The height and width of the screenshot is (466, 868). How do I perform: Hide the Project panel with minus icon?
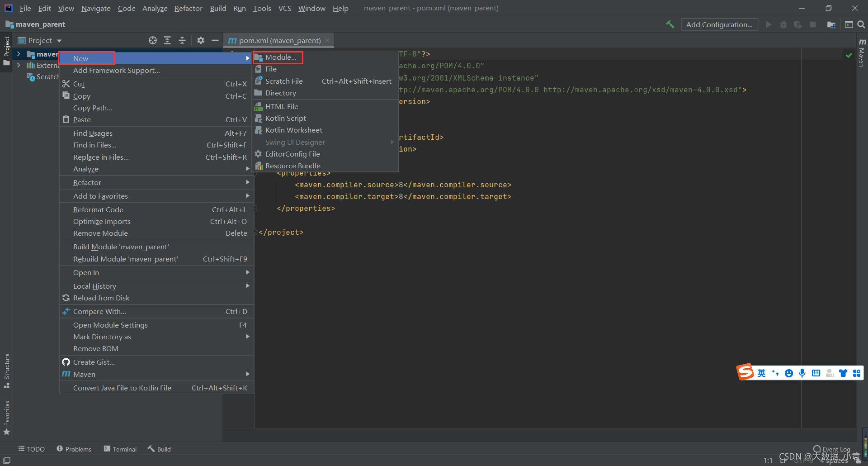[215, 40]
